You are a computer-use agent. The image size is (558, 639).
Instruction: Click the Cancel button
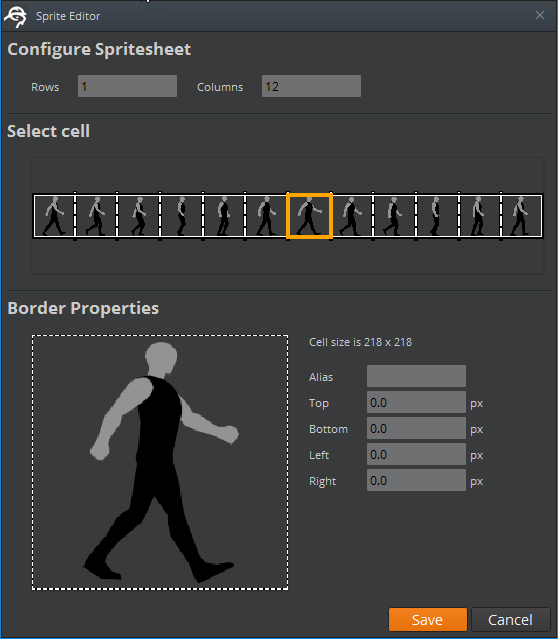(x=511, y=620)
